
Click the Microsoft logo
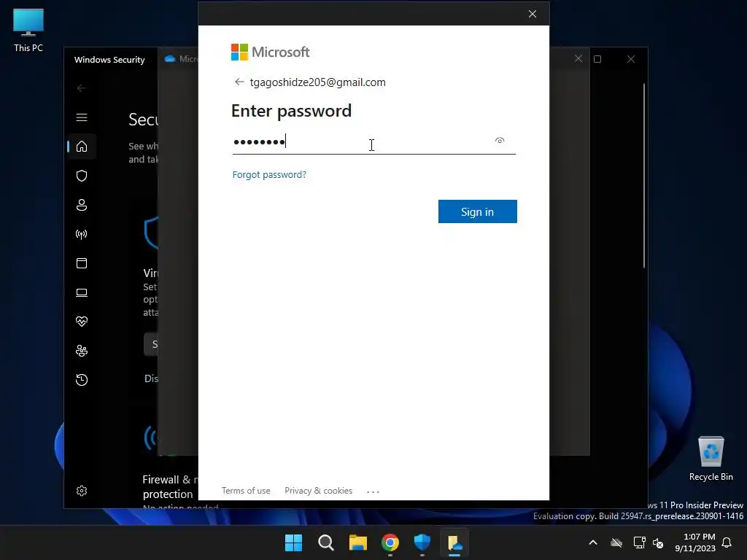click(270, 52)
